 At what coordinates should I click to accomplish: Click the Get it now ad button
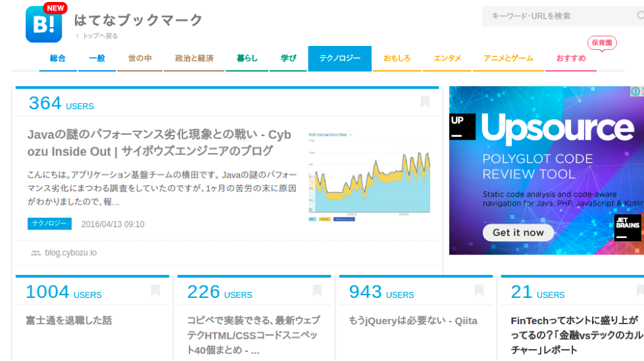(518, 233)
